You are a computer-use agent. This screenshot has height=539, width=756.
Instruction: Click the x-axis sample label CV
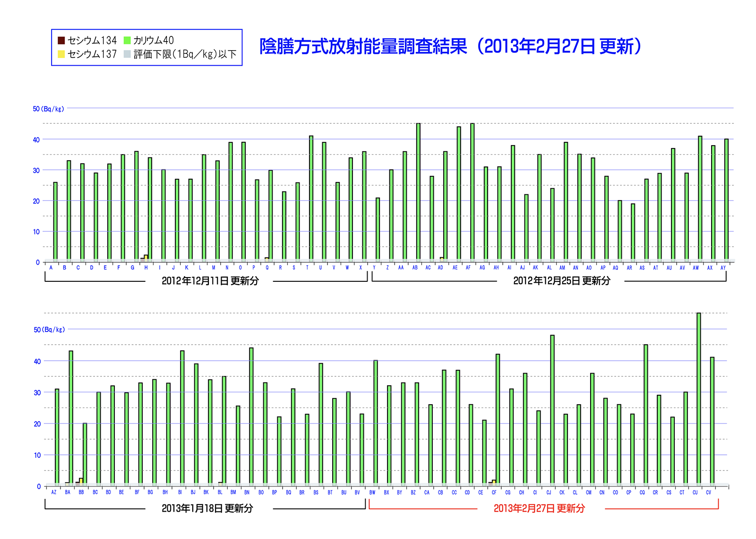coord(708,492)
